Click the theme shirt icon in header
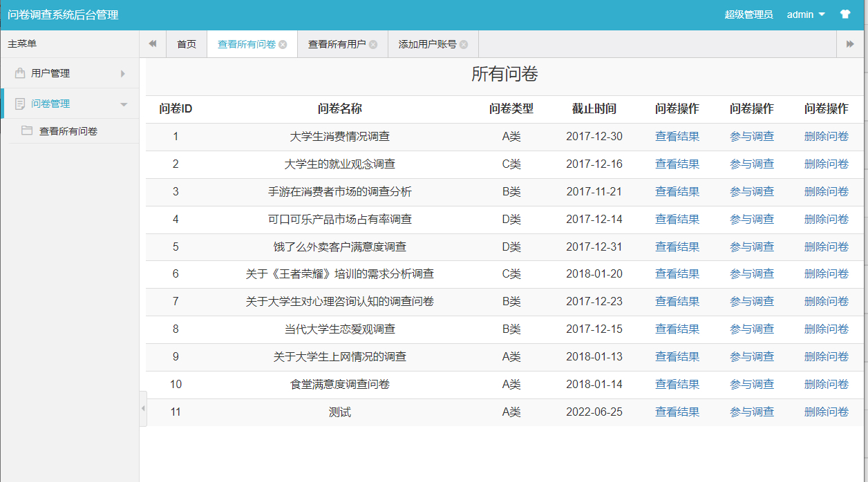Image resolution: width=868 pixels, height=482 pixels. point(845,15)
